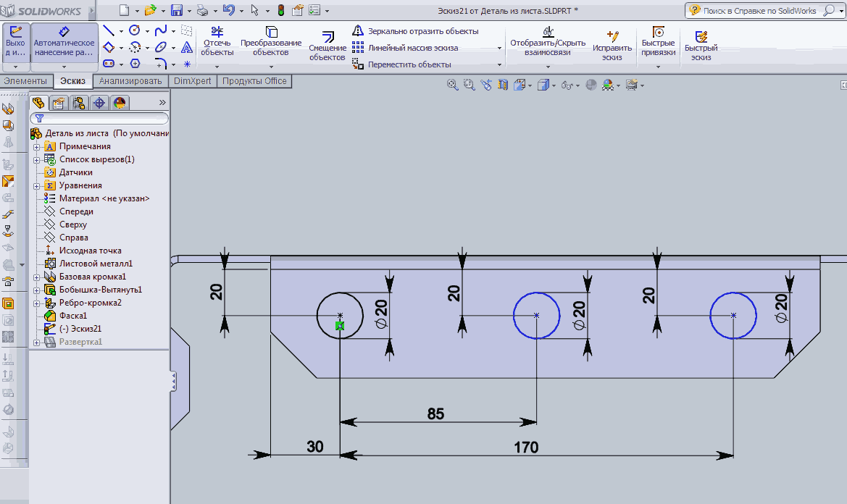Image resolution: width=847 pixels, height=504 pixels.
Task: Click Zoom to Fit in view toolbar
Action: tap(452, 85)
